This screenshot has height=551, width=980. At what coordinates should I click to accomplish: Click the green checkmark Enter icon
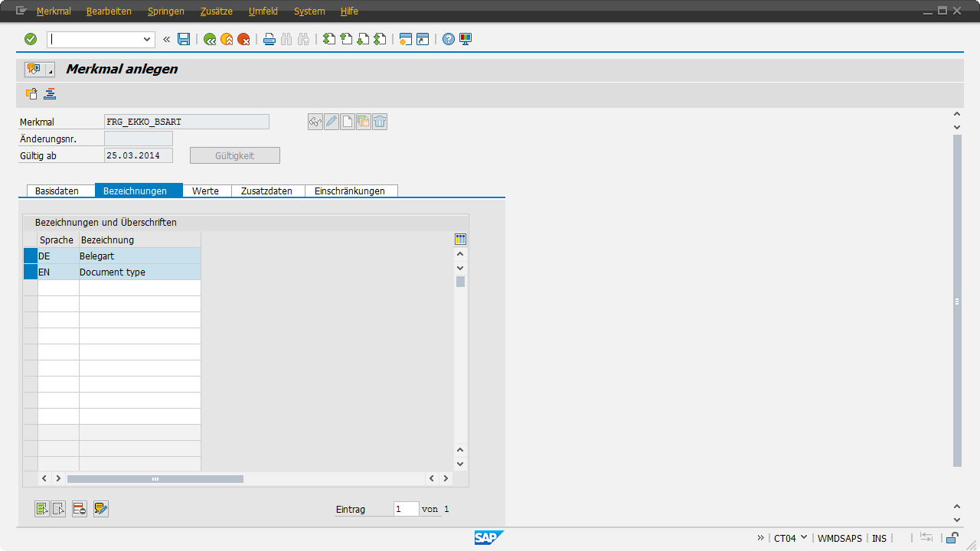click(31, 39)
